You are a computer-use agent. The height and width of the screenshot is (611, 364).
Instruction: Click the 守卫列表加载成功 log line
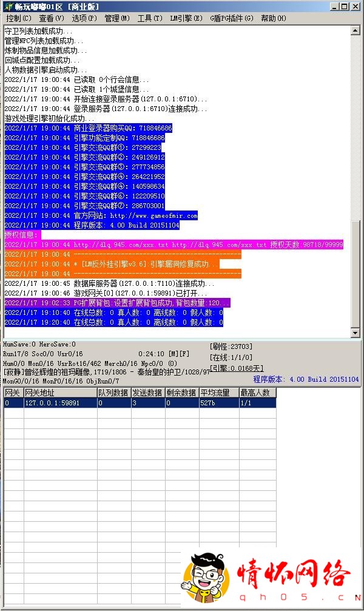coord(38,31)
